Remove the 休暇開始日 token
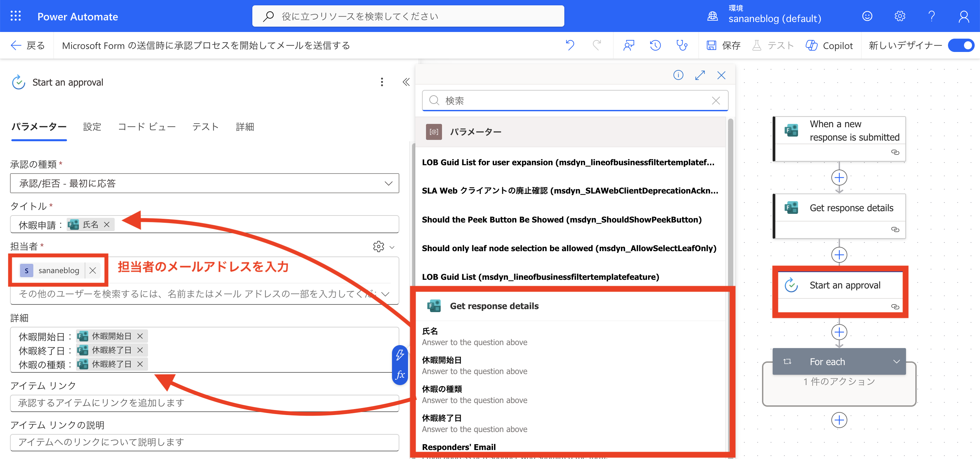Viewport: 980px width, 459px height. coord(140,336)
